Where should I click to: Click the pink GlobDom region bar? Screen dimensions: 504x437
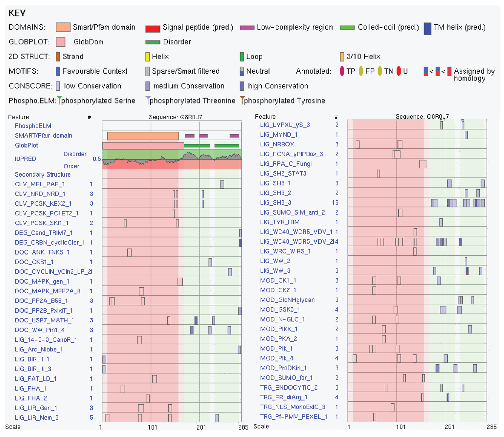[x=143, y=146]
